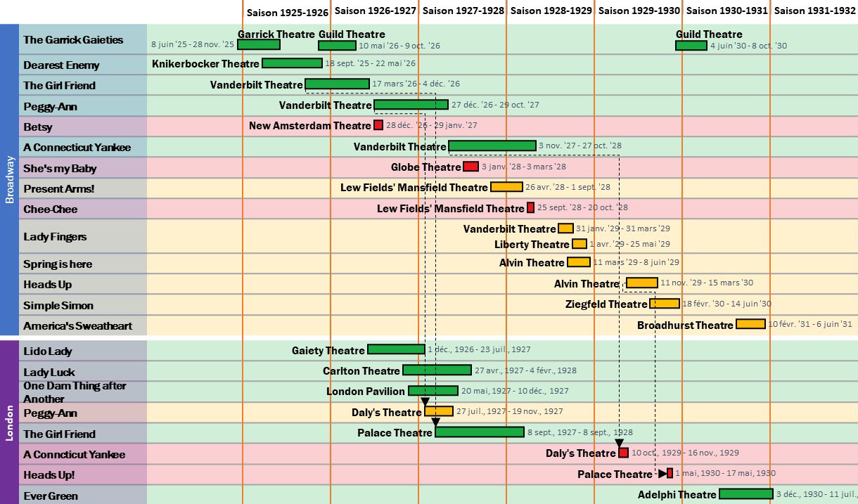Click the arrowhead pointing at the Heads Up! Palace Theatre bar

[662, 474]
